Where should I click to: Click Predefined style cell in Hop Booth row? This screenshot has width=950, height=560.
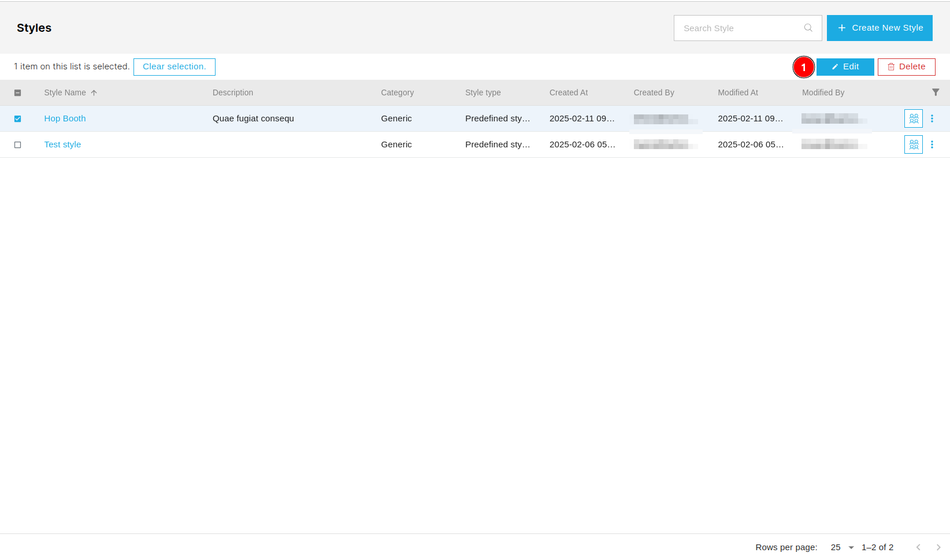point(498,118)
